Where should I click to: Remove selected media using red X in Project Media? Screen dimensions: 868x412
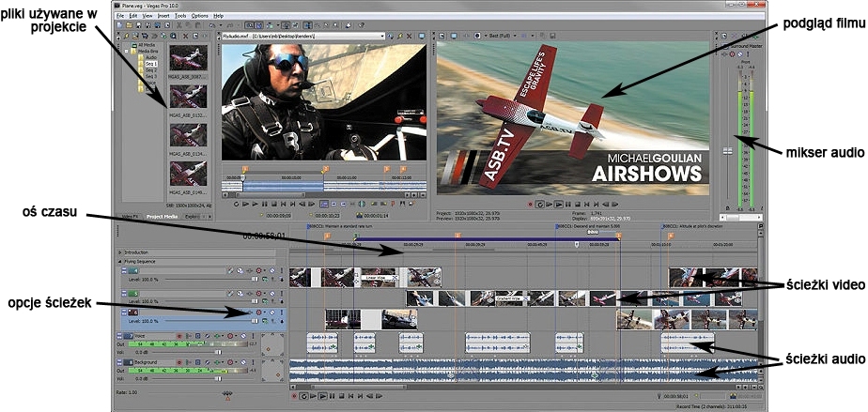coord(185,36)
